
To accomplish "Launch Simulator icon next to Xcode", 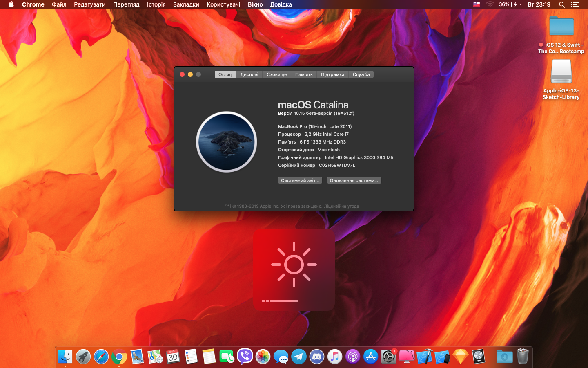I will pyautogui.click(x=443, y=357).
